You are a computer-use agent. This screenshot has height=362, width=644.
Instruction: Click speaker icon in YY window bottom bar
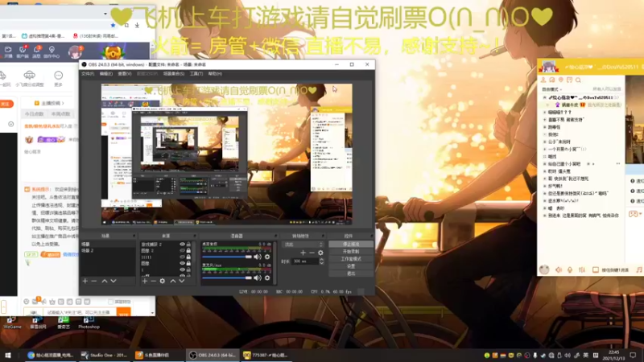pyautogui.click(x=559, y=269)
